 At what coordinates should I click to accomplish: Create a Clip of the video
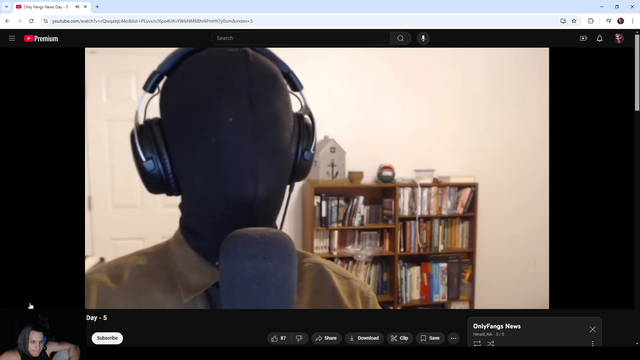tap(400, 338)
